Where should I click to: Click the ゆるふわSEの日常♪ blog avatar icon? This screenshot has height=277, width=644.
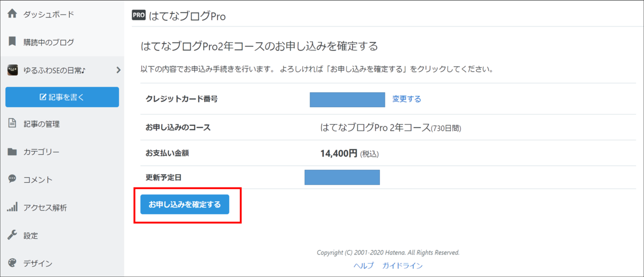(x=13, y=70)
